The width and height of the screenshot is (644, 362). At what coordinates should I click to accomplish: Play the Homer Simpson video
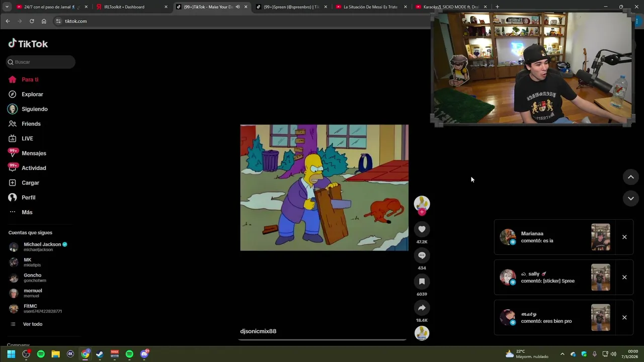(x=324, y=188)
